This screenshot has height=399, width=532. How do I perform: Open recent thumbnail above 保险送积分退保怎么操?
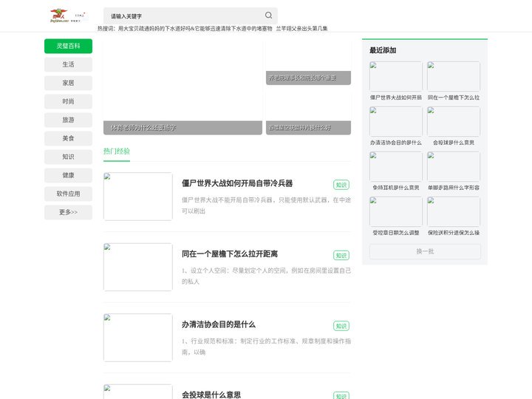(x=453, y=211)
